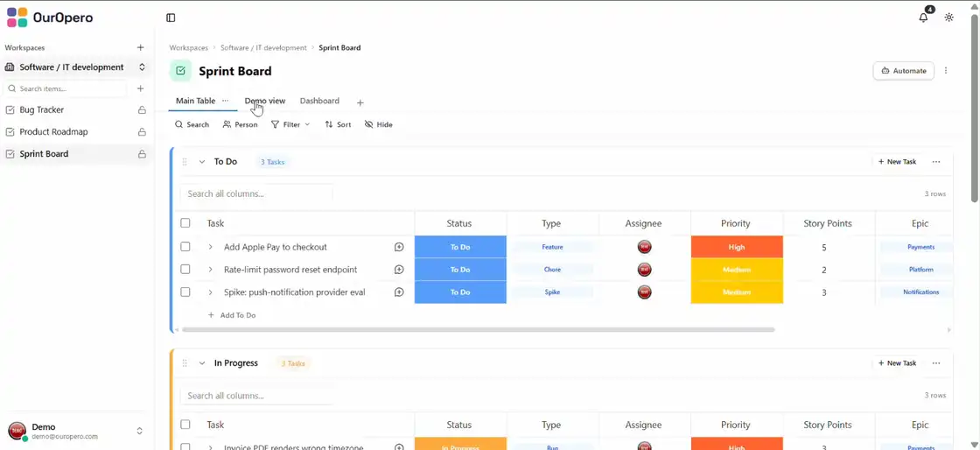
Task: Click the Person filter button
Action: 240,124
